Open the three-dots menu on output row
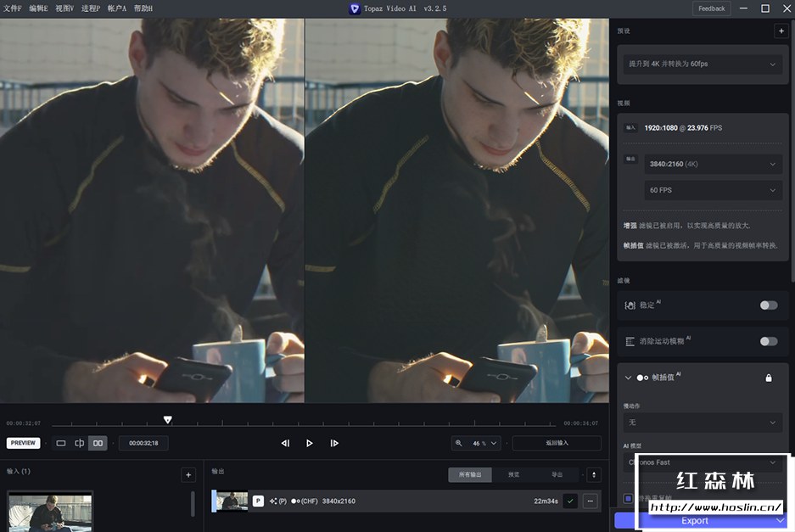 pos(591,501)
